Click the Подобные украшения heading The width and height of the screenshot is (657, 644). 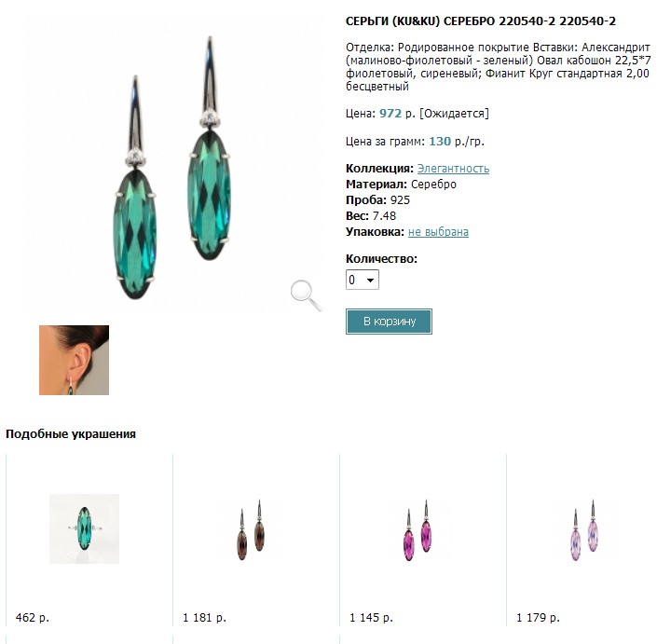[71, 433]
